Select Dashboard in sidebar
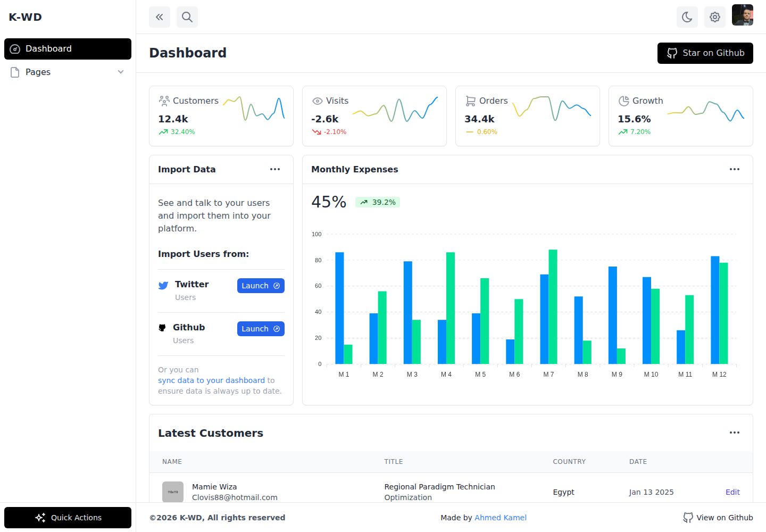The width and height of the screenshot is (766, 532). click(68, 49)
